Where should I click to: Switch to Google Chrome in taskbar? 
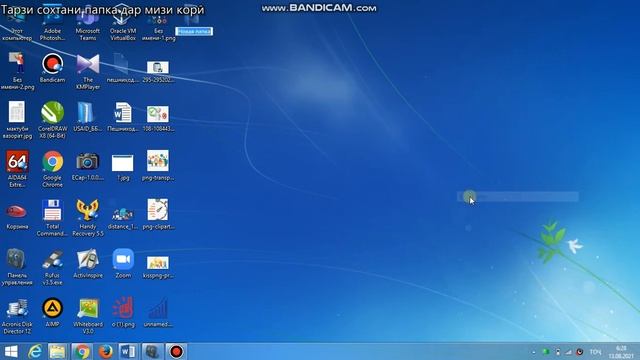pos(82,351)
